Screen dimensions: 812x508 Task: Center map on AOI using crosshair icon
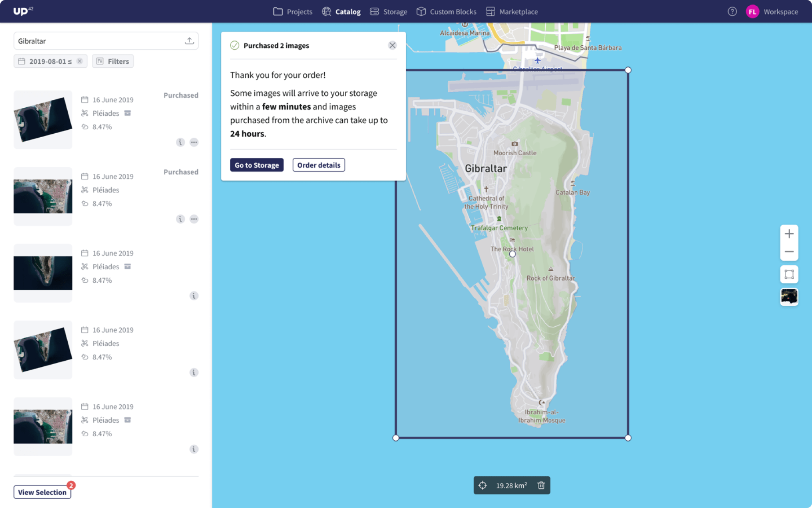[482, 485]
